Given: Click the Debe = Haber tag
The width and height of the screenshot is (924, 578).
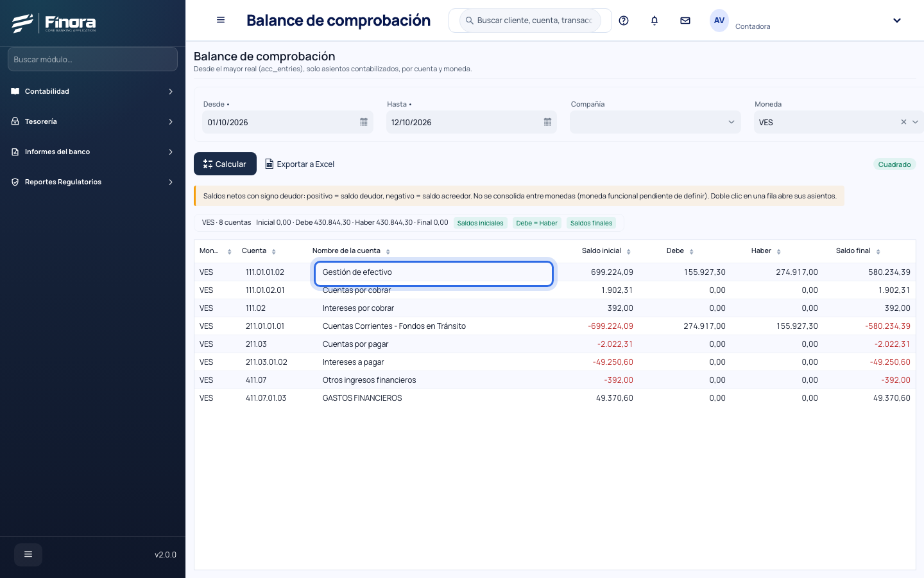Looking at the screenshot, I should coord(536,223).
